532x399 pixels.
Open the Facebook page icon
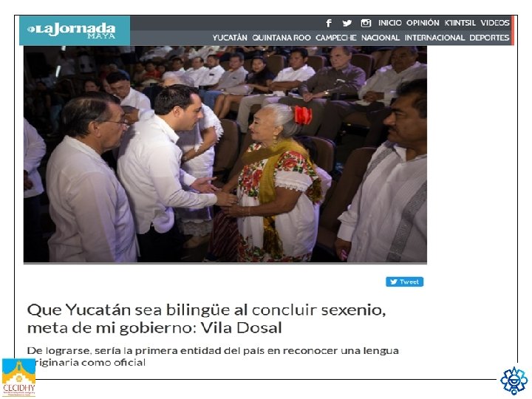pos(328,23)
